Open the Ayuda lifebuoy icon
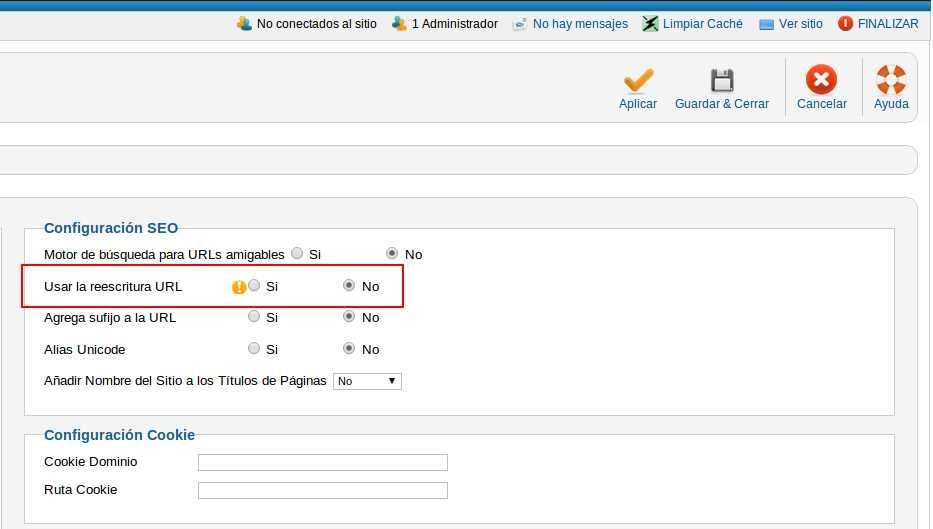The image size is (933, 529). 891,79
